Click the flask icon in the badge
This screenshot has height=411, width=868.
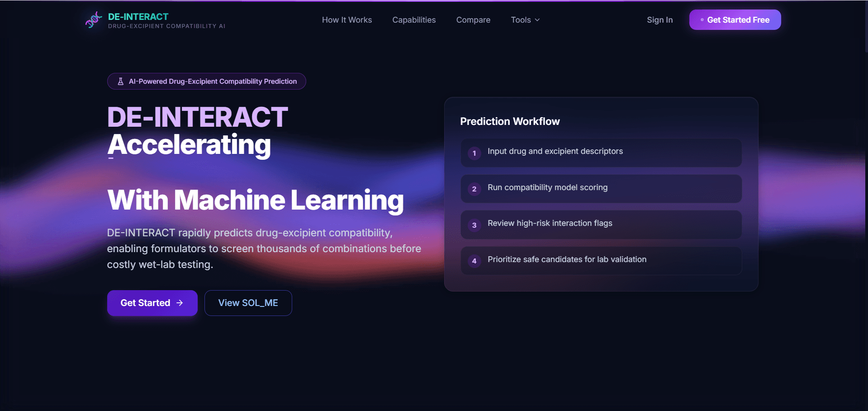point(120,81)
